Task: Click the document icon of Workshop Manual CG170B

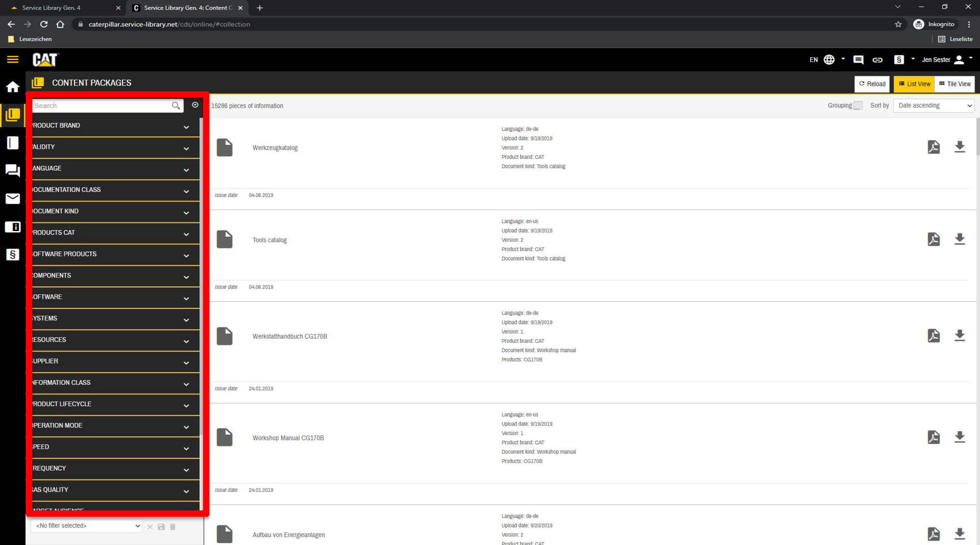Action: point(225,437)
